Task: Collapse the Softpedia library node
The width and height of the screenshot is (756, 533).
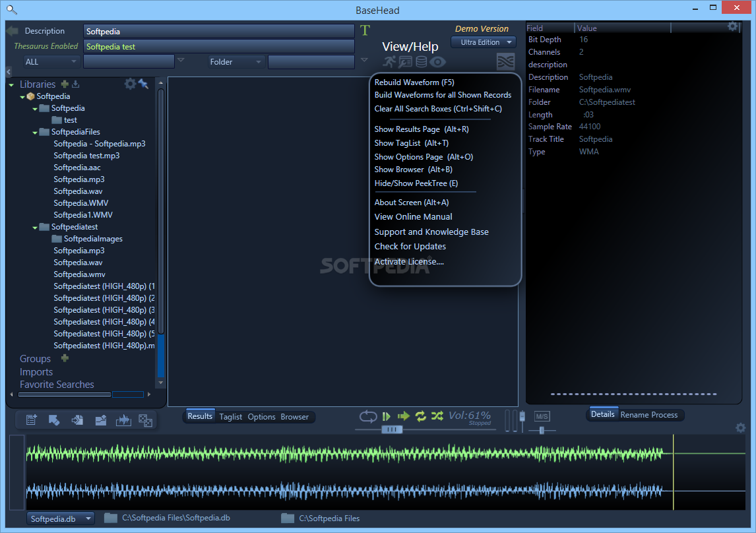Action: 22,97
